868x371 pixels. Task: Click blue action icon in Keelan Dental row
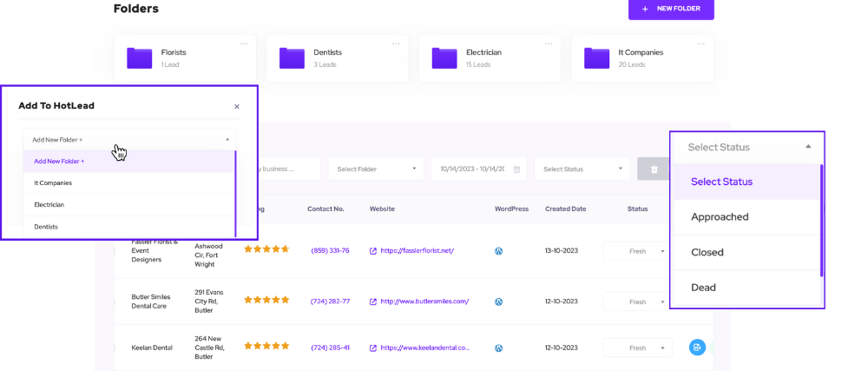[696, 348]
